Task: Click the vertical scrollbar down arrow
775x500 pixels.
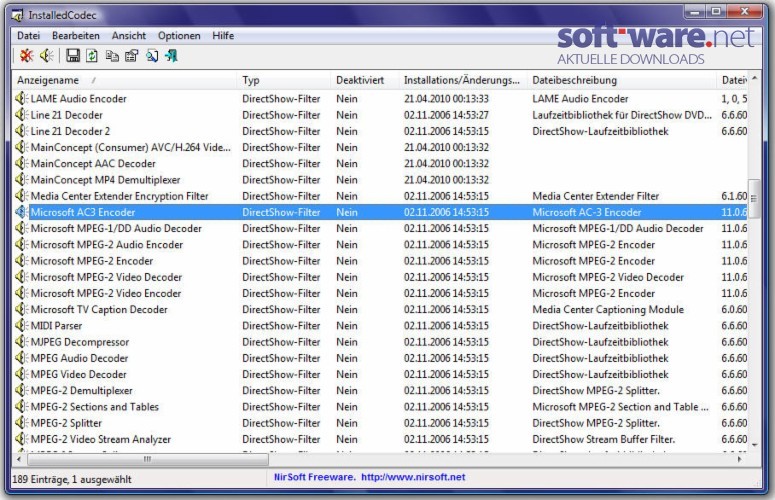Action: coord(754,445)
